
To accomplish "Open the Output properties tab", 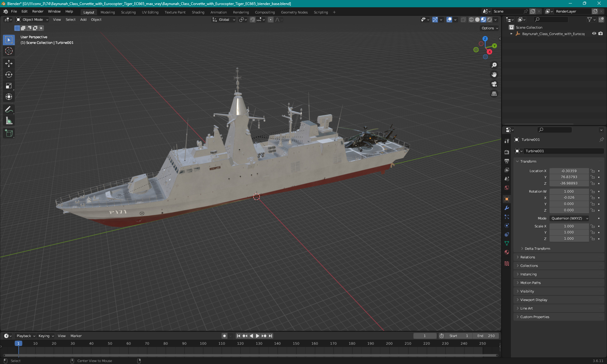I will [507, 161].
